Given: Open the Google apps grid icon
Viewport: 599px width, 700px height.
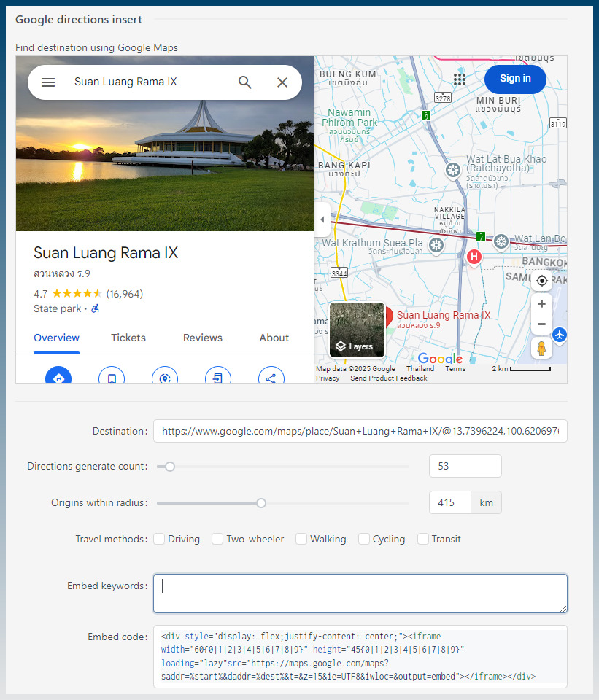Looking at the screenshot, I should pyautogui.click(x=460, y=79).
